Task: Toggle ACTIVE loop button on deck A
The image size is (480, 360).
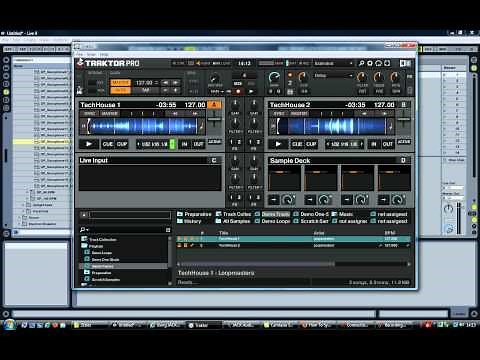Action: pos(214,142)
